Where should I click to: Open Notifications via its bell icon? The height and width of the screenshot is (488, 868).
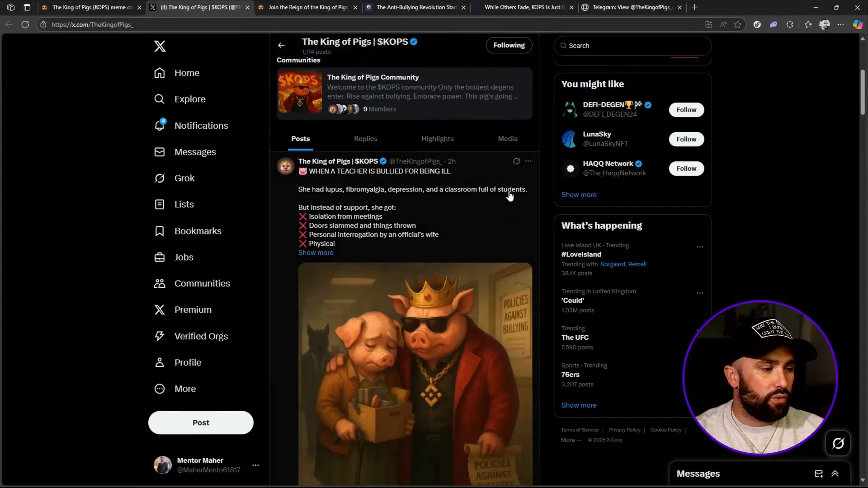[160, 125]
